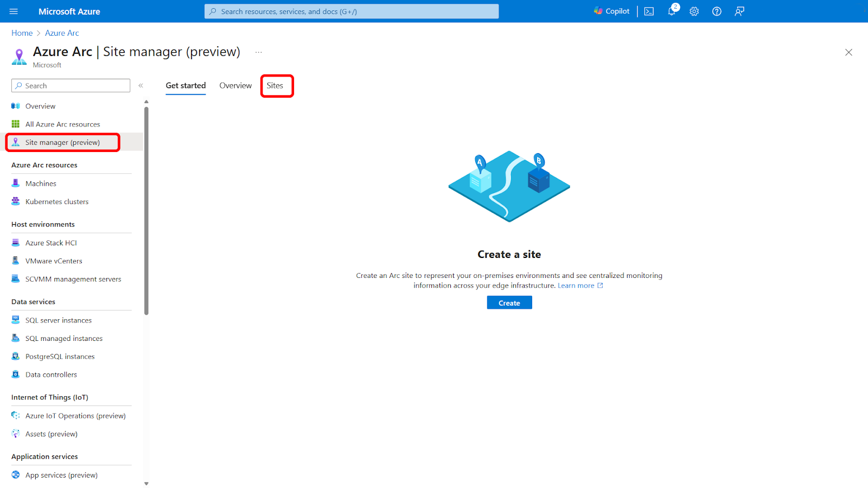868x488 pixels.
Task: Go to Home breadcrumb
Action: 22,33
